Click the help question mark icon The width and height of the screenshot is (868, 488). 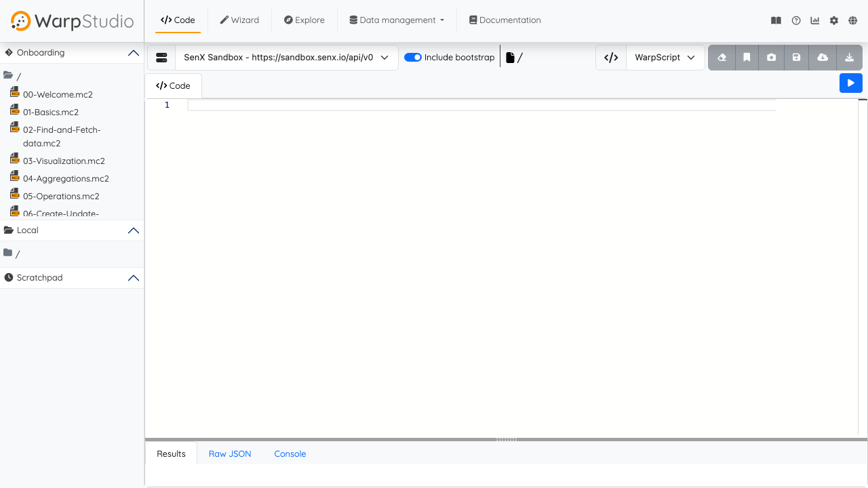pos(796,20)
